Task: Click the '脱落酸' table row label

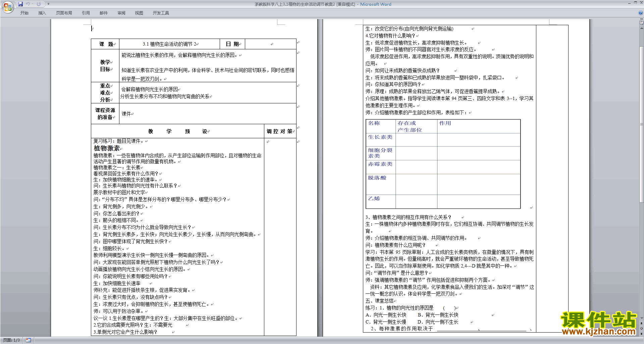Action: point(377,178)
